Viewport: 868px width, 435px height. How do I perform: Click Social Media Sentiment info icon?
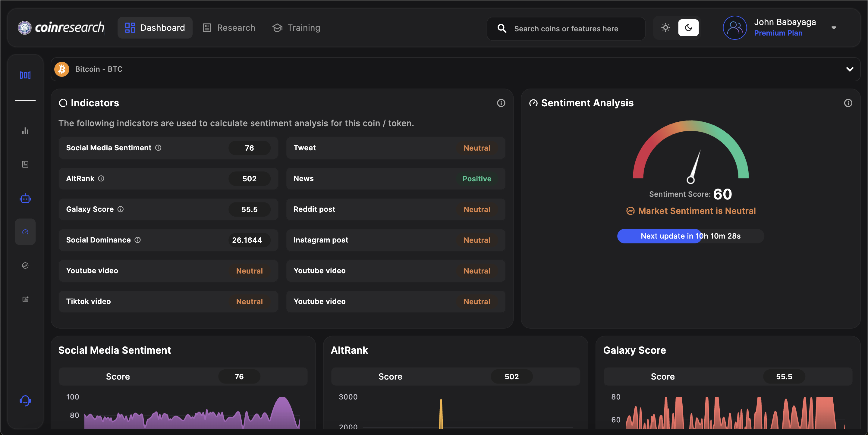click(158, 148)
